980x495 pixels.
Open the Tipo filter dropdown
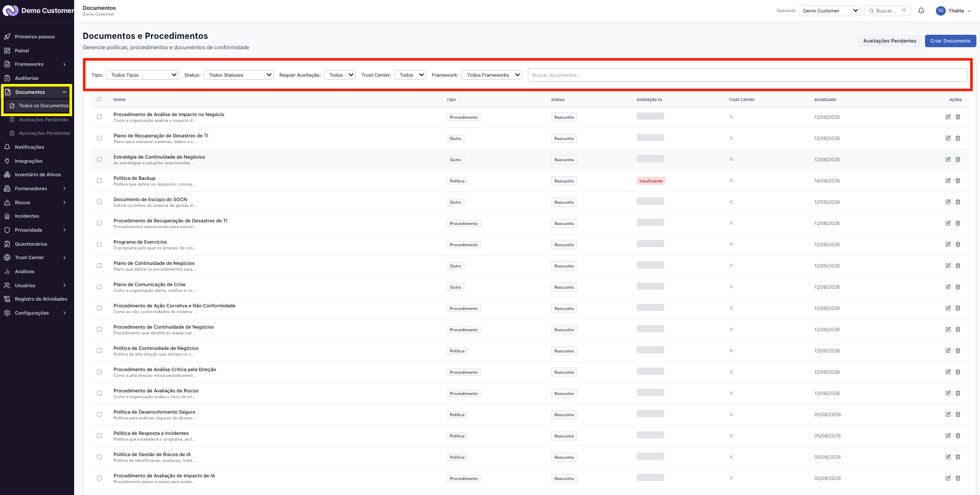(x=142, y=75)
